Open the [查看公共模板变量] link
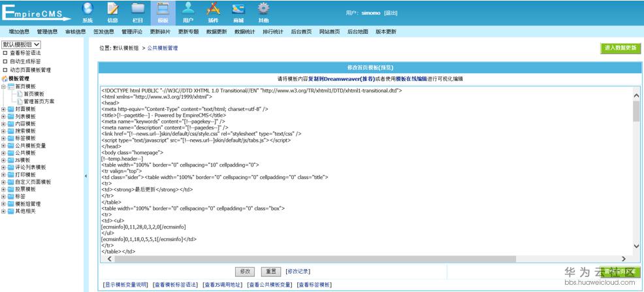Screen dimensions: 644x292 270,285
